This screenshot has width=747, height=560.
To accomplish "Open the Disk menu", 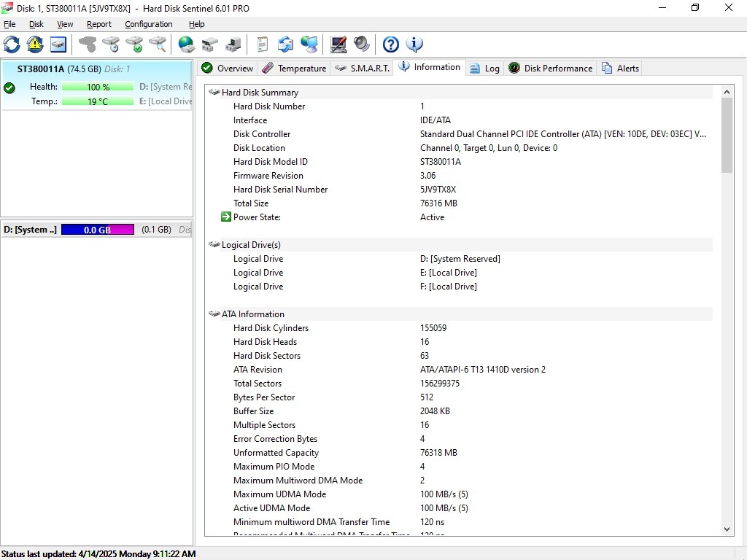I will point(36,24).
